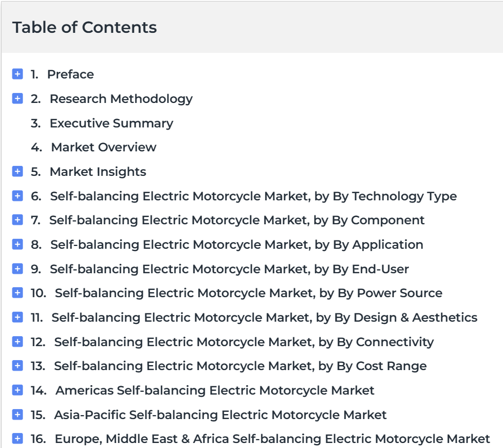Click the Research Methodology title text
This screenshot has width=503, height=448.
[x=121, y=99]
